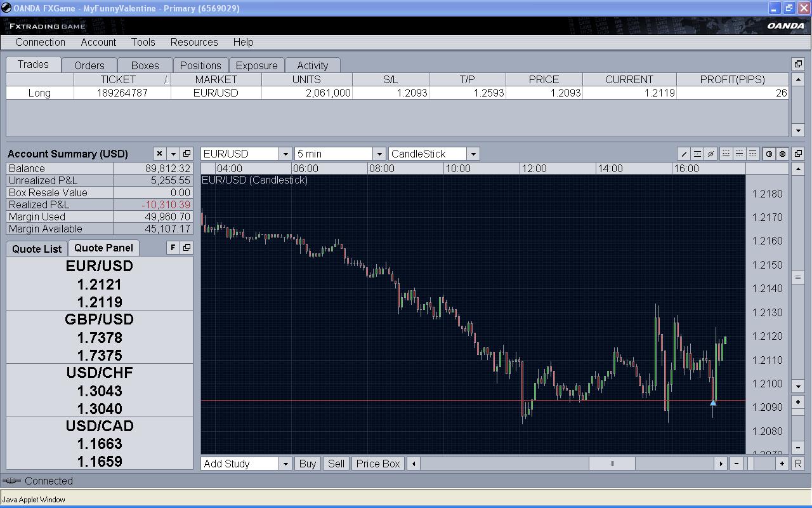Open the Connection menu

click(x=40, y=42)
